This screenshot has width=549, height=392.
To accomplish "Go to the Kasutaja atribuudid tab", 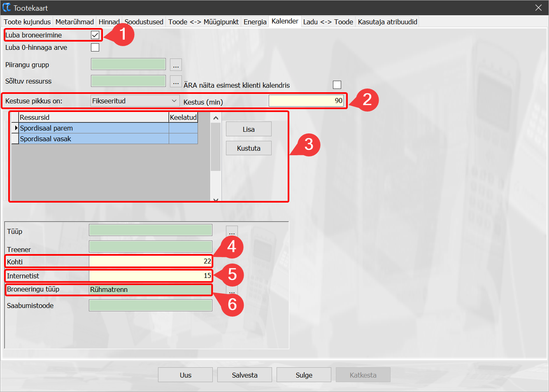I will click(387, 22).
